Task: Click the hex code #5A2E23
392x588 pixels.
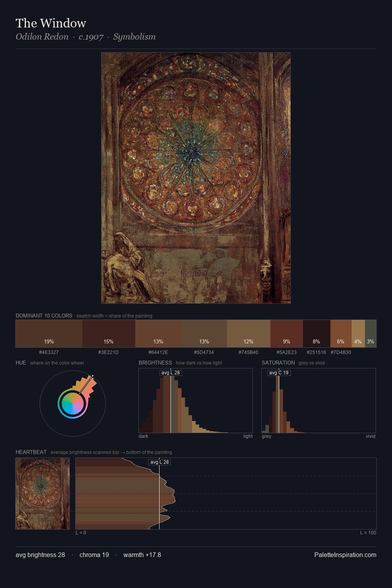Action: pos(287,352)
